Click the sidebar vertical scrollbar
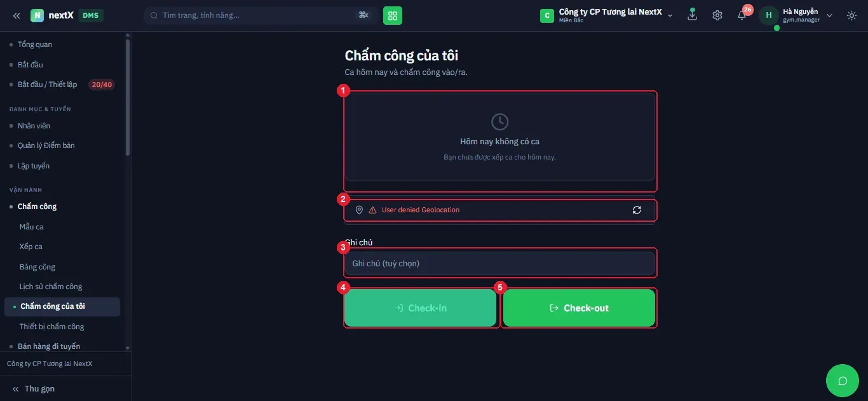Screen dimensions: 868x401 click(x=128, y=97)
